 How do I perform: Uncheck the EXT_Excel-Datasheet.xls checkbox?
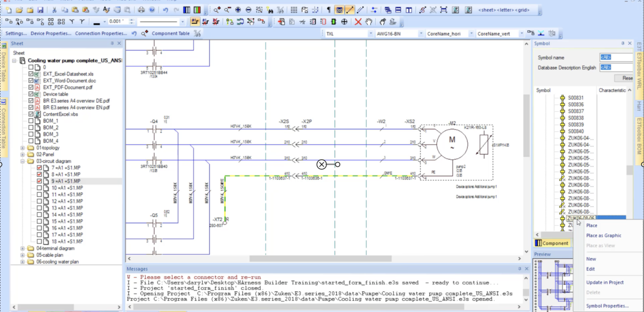click(31, 74)
